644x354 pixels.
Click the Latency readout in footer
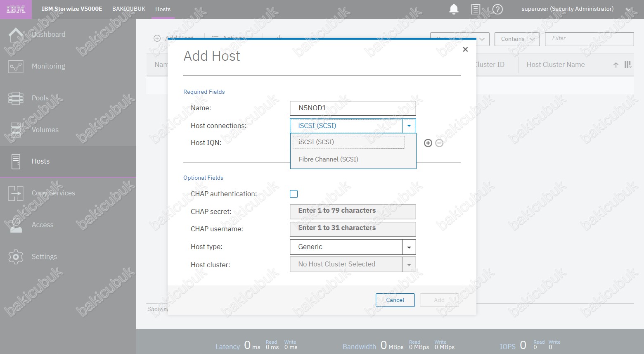[x=256, y=345]
